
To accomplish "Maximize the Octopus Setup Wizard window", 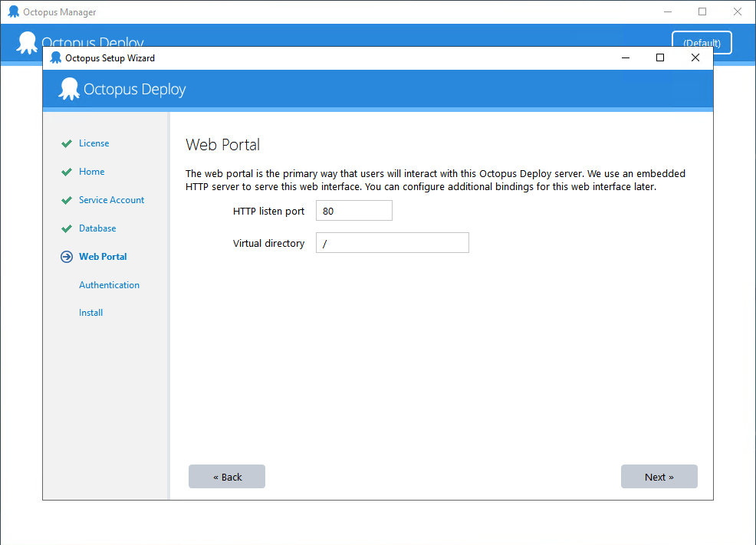I will tap(660, 57).
